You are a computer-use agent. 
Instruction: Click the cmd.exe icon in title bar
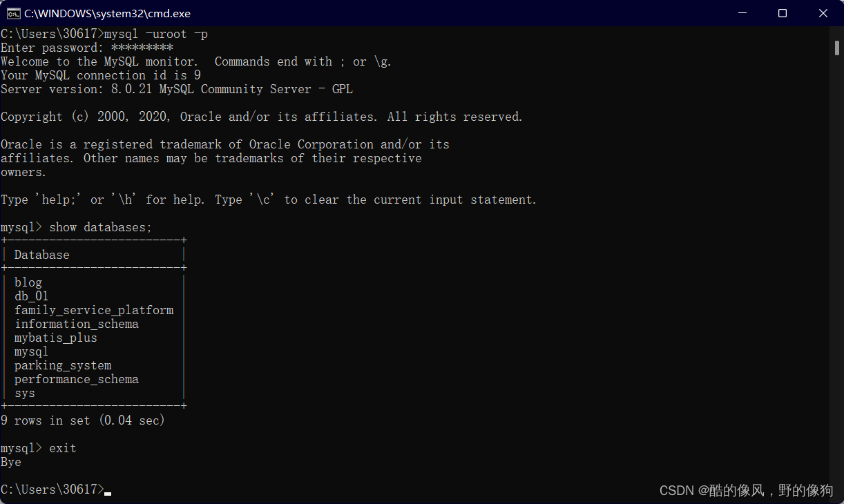13,13
